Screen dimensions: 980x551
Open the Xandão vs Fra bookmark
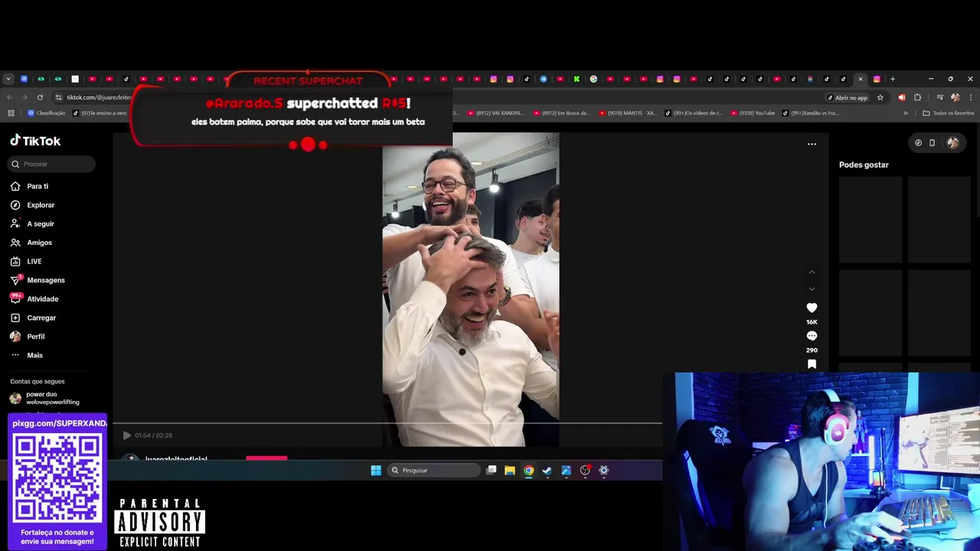[x=812, y=112]
